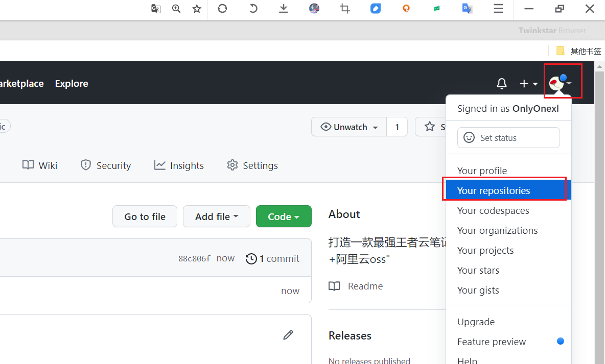Select Your projects menu item
Image resolution: width=605 pixels, height=364 pixels.
click(508, 251)
